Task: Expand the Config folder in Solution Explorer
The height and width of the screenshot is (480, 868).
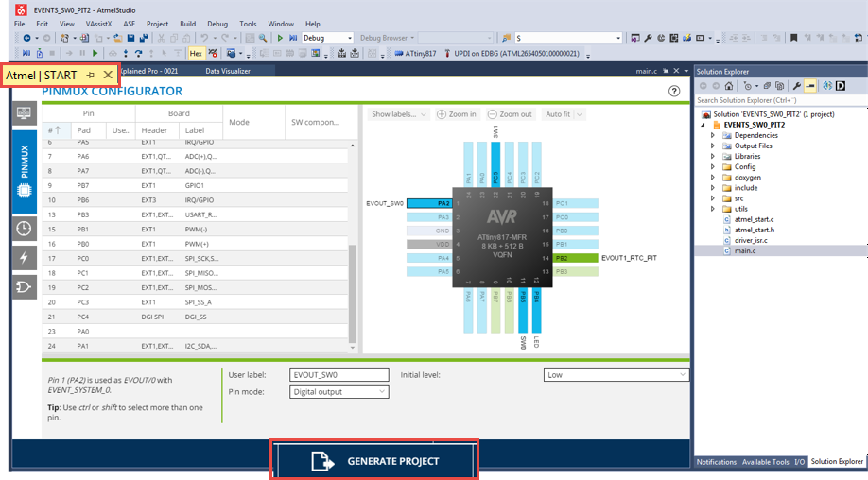Action: [713, 167]
